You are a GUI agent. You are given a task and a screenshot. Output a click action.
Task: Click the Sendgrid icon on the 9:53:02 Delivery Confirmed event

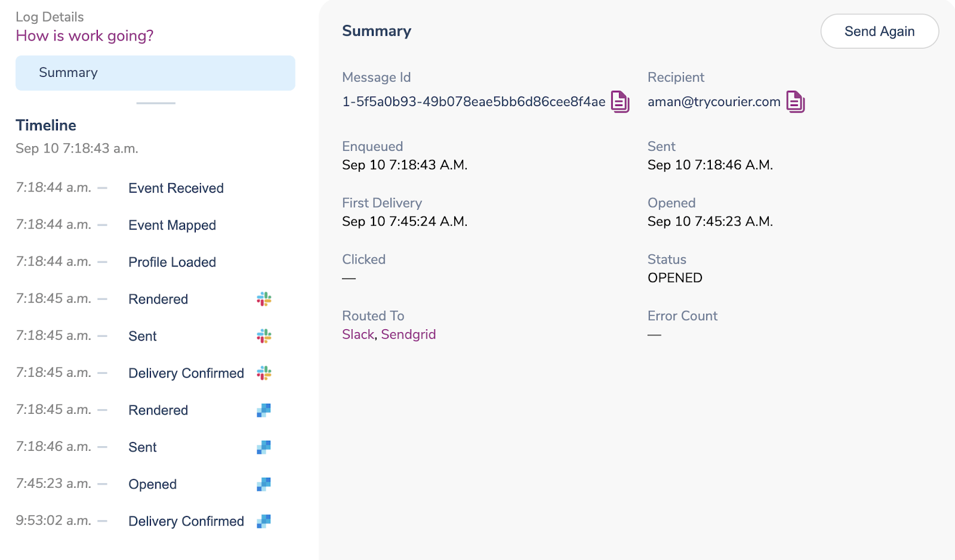(263, 521)
